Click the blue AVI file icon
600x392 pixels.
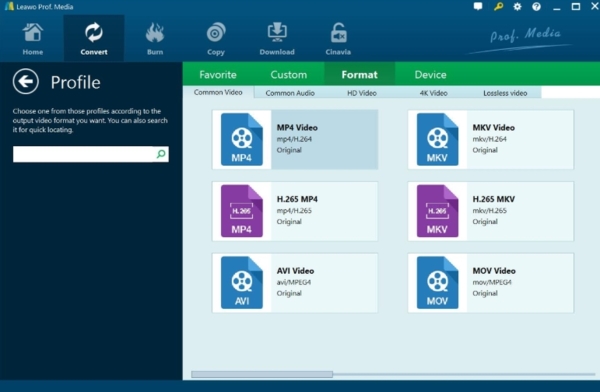(x=242, y=283)
